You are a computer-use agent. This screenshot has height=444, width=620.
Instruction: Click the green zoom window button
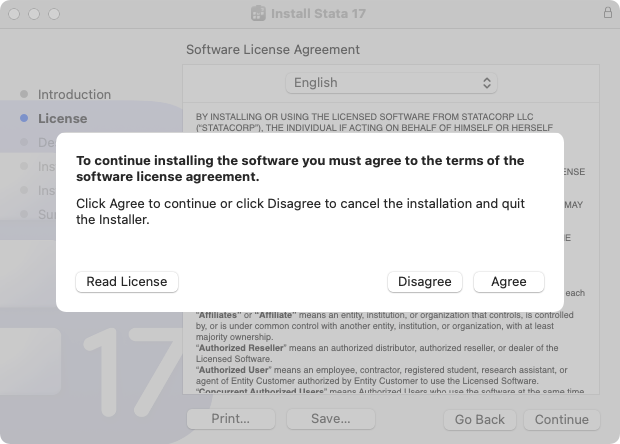[x=54, y=14]
